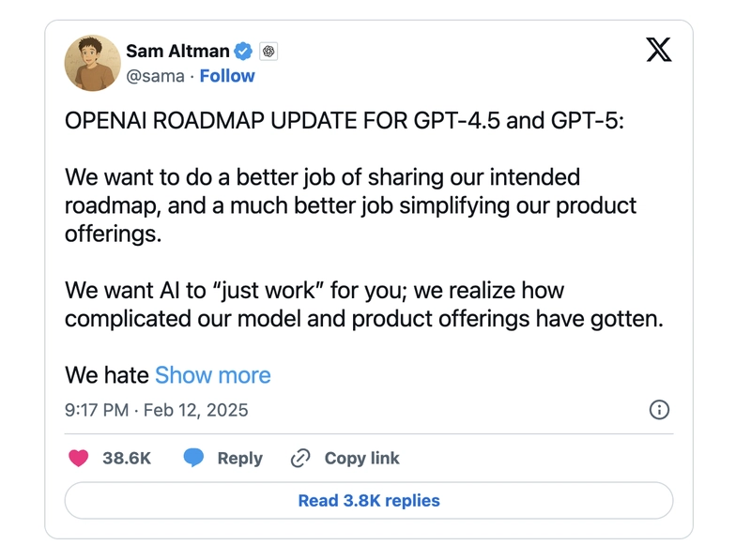Click the X logo icon
The image size is (751, 560).
click(x=659, y=50)
